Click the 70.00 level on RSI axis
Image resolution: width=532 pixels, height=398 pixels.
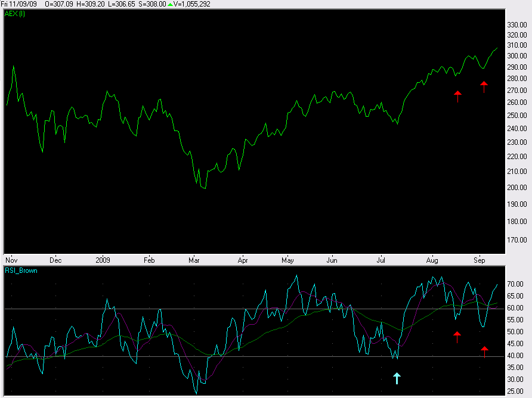[x=514, y=284]
